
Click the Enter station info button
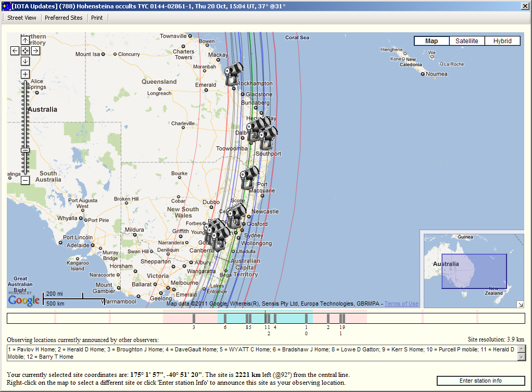tap(480, 381)
